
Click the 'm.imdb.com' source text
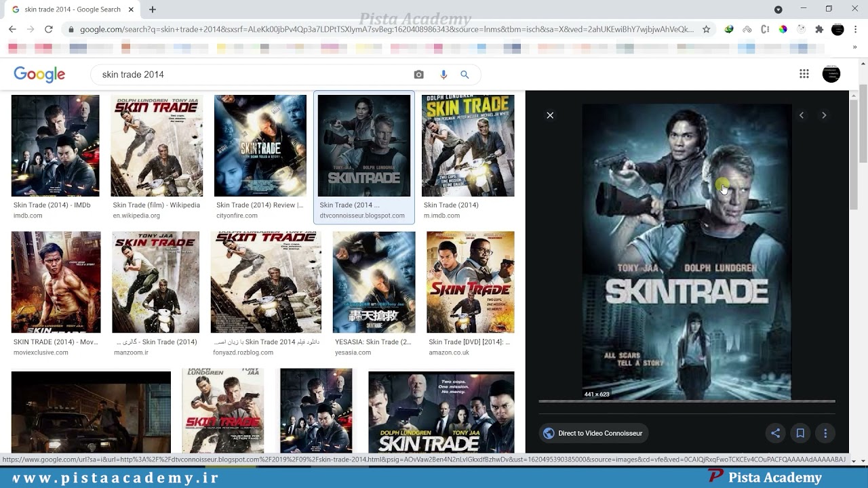pos(441,216)
